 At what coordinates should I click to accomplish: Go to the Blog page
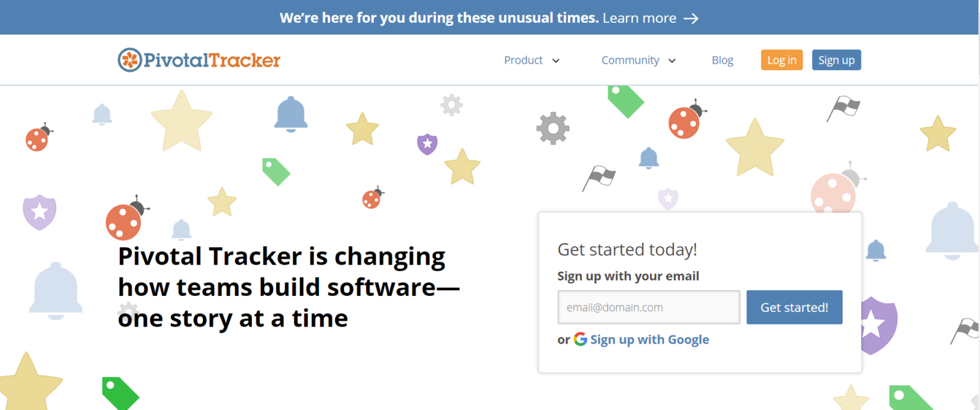pyautogui.click(x=722, y=60)
